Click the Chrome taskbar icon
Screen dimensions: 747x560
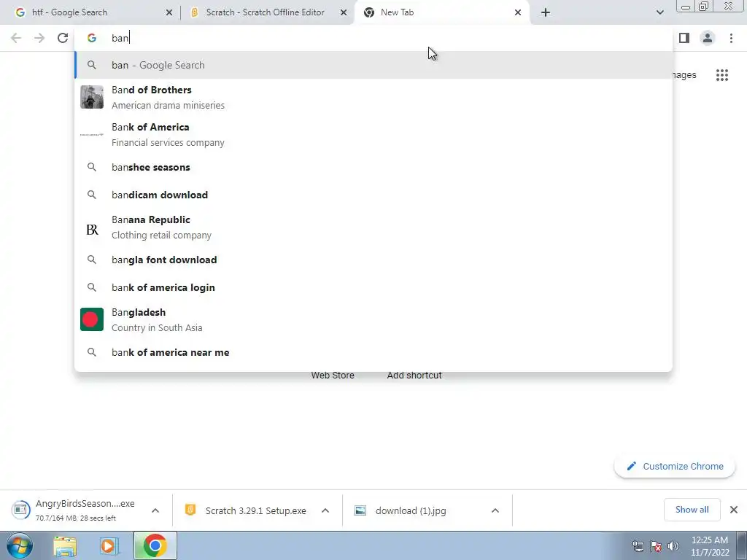pos(155,545)
